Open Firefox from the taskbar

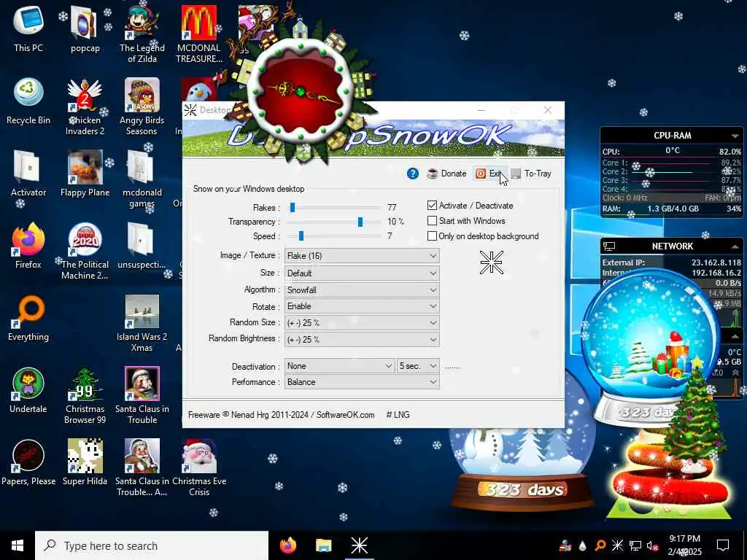point(287,545)
